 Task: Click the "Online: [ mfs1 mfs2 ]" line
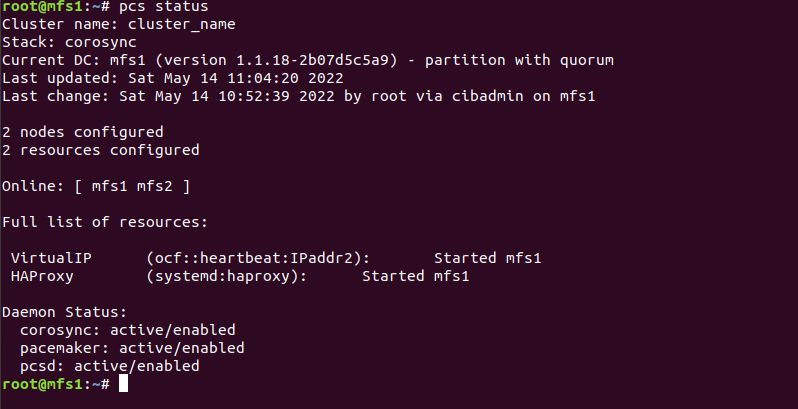coord(96,186)
